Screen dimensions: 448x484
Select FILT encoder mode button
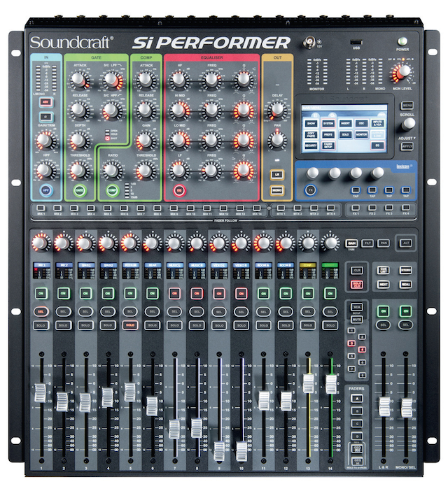point(367,243)
